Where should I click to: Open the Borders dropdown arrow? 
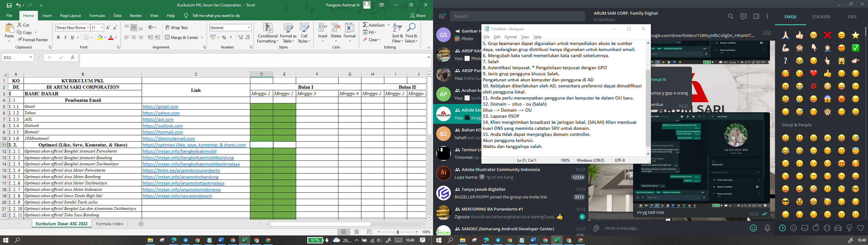click(x=92, y=37)
